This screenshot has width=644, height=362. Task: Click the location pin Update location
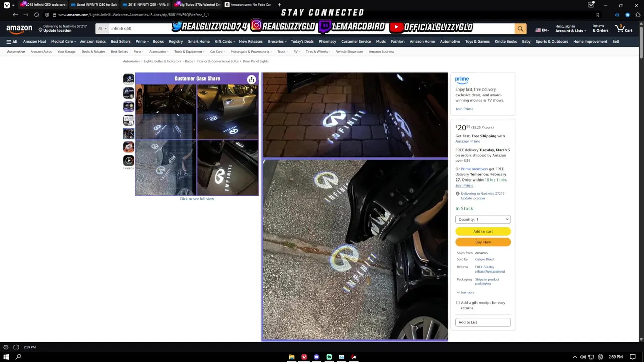click(62, 29)
